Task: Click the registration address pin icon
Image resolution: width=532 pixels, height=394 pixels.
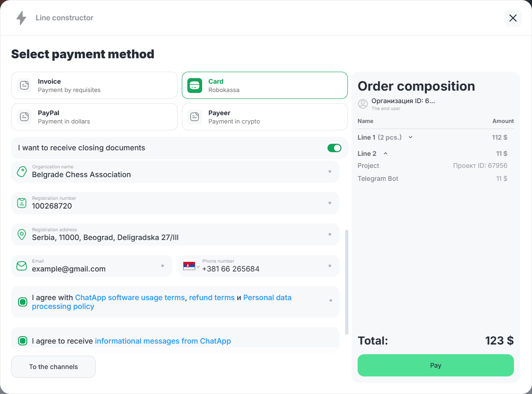Action: coord(22,234)
